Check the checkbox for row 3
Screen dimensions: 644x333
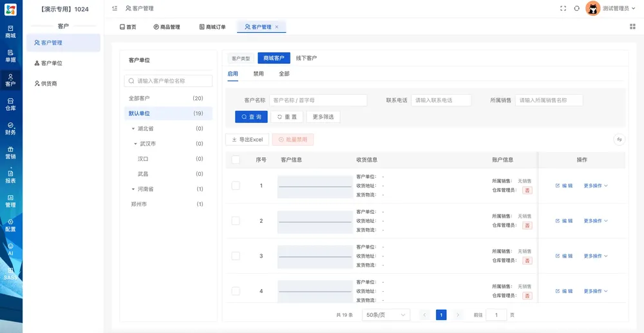(x=236, y=256)
